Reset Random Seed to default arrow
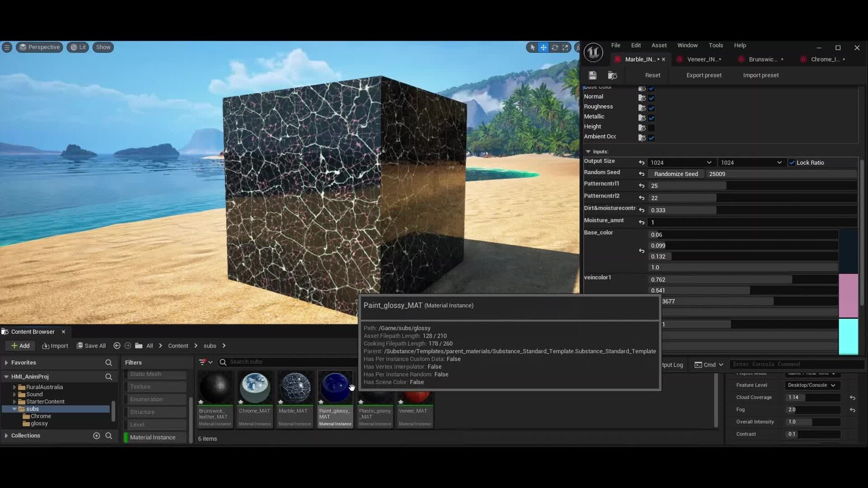 click(642, 174)
